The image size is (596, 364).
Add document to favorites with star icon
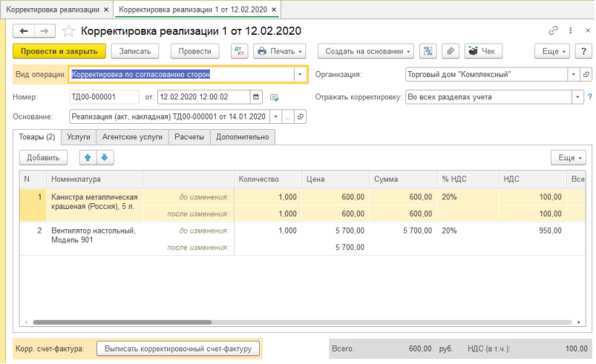(x=68, y=31)
